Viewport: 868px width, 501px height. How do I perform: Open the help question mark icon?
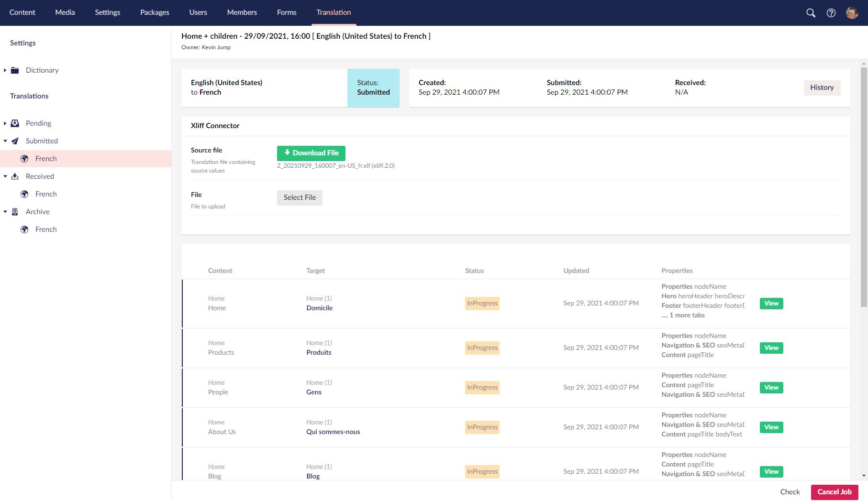tap(831, 13)
